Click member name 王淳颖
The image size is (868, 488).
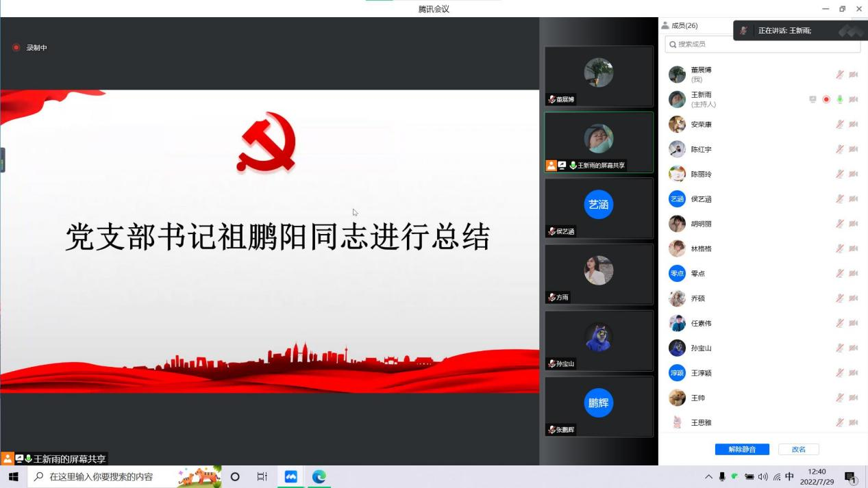pyautogui.click(x=701, y=373)
